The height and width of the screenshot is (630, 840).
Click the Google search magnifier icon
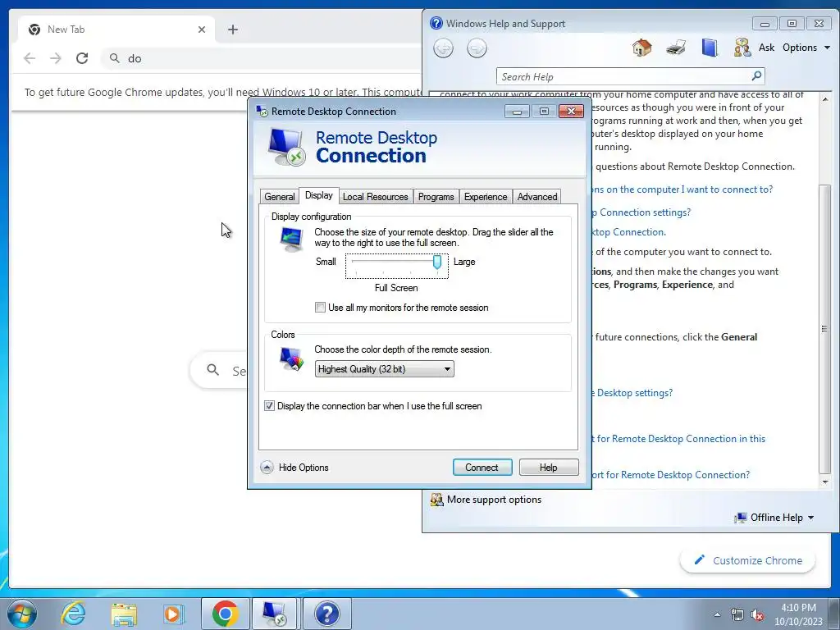pyautogui.click(x=212, y=370)
